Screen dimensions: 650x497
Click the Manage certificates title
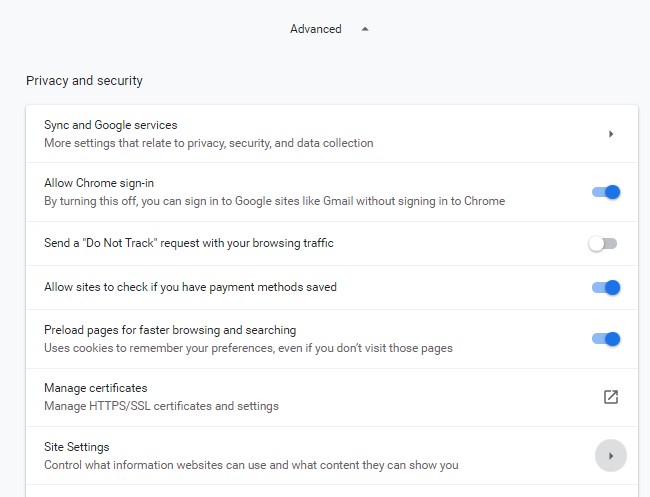96,388
